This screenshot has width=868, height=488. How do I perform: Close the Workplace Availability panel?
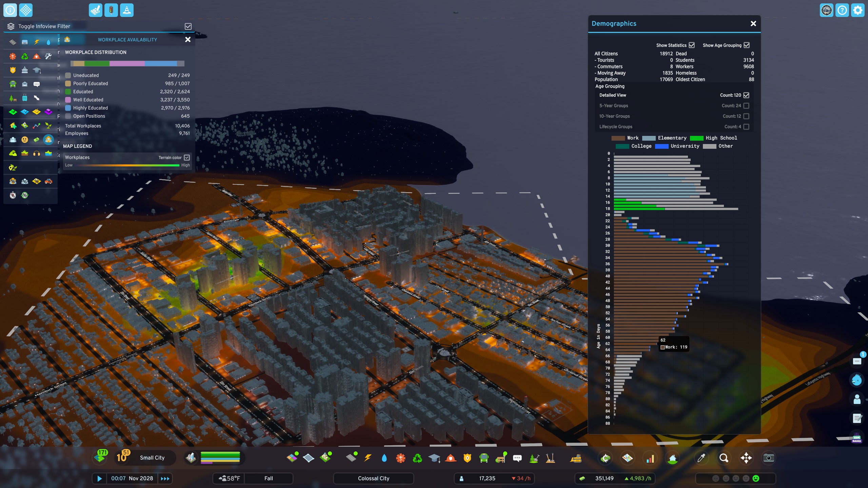pos(188,40)
